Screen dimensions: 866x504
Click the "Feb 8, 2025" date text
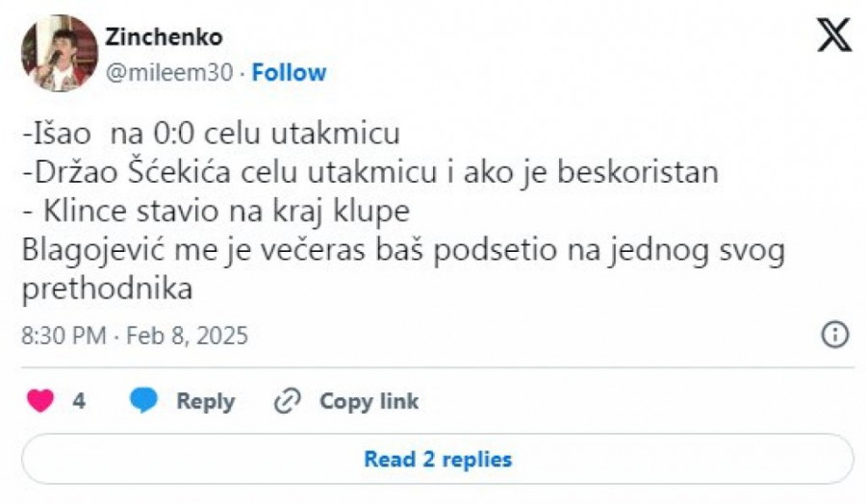point(190,336)
